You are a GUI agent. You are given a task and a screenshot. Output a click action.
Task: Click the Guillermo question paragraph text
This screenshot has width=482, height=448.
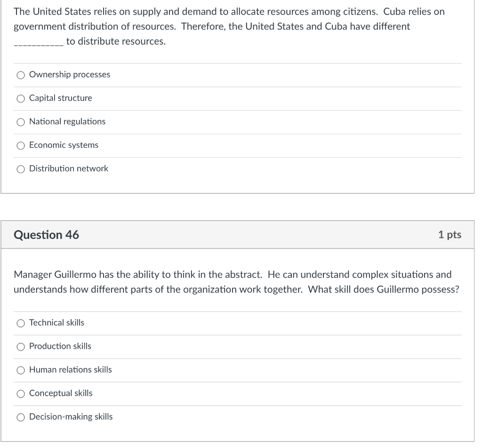[235, 281]
